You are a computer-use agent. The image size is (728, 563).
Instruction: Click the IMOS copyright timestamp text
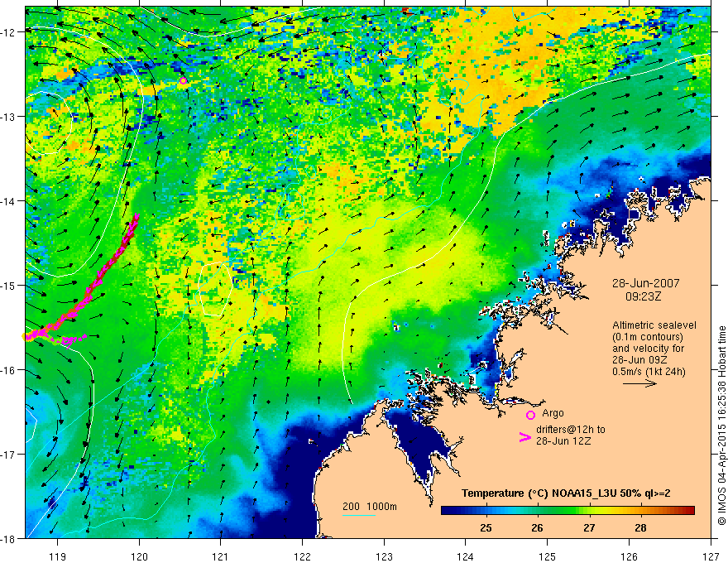click(721, 425)
